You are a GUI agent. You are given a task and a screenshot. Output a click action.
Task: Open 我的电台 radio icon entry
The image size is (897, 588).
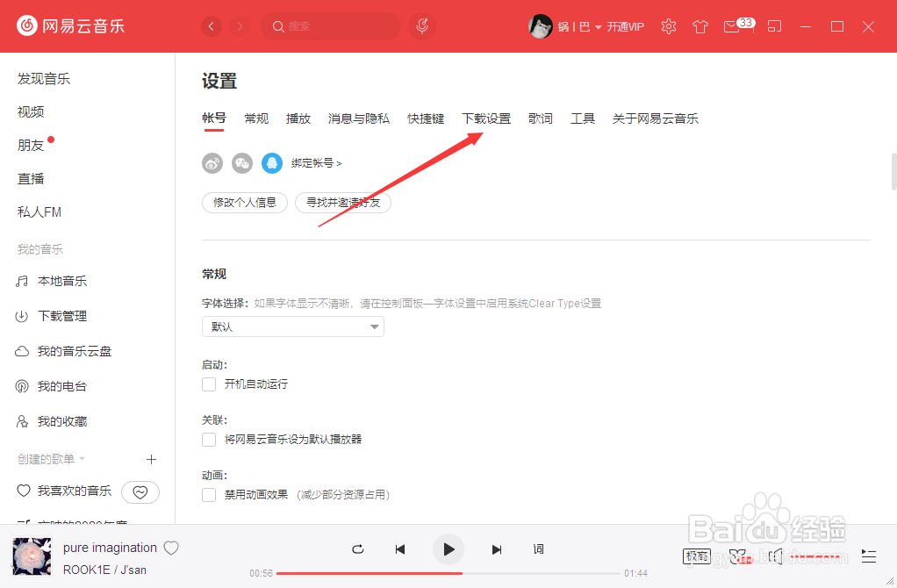pyautogui.click(x=52, y=386)
